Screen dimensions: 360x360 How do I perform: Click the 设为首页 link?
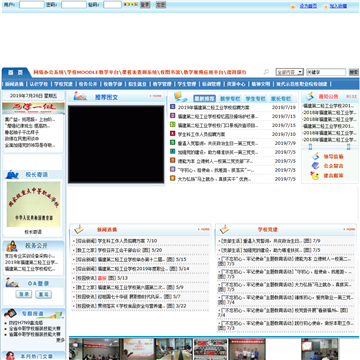308,6
